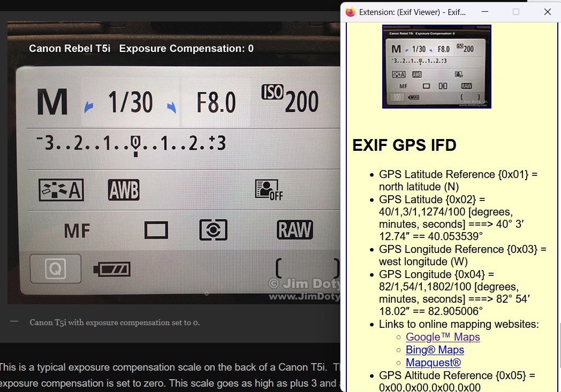Click the zero mark on the exposure scale
Image resolution: width=561 pixels, height=392 pixels.
pos(135,143)
